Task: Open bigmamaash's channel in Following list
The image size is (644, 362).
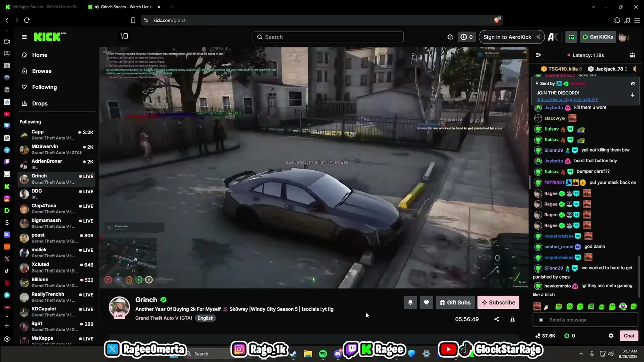Action: click(x=56, y=223)
